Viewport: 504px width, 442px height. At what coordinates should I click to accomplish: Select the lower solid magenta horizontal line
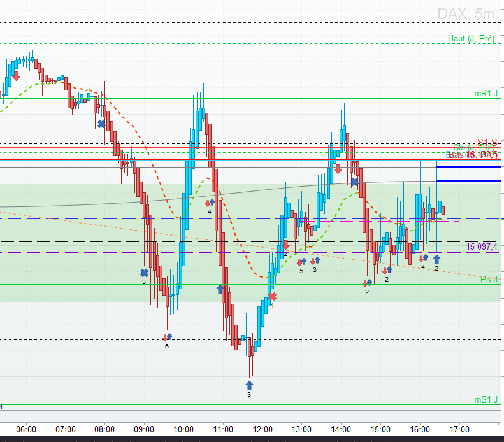(380, 360)
